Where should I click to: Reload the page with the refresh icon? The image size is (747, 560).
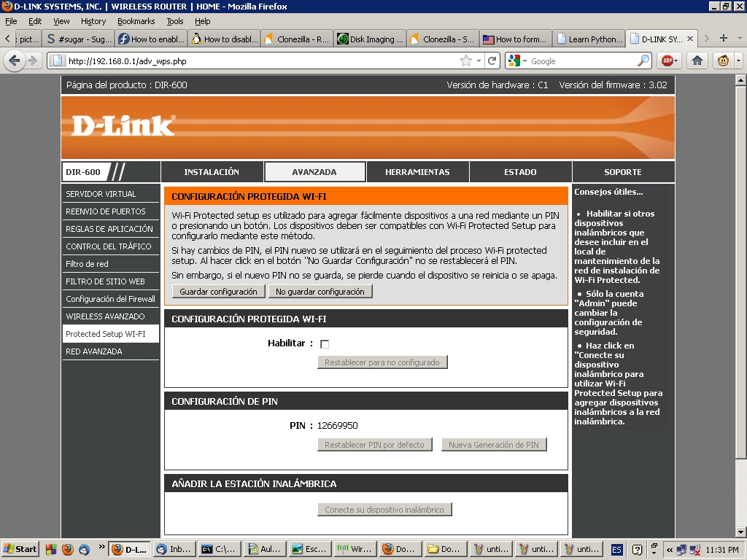pyautogui.click(x=492, y=61)
